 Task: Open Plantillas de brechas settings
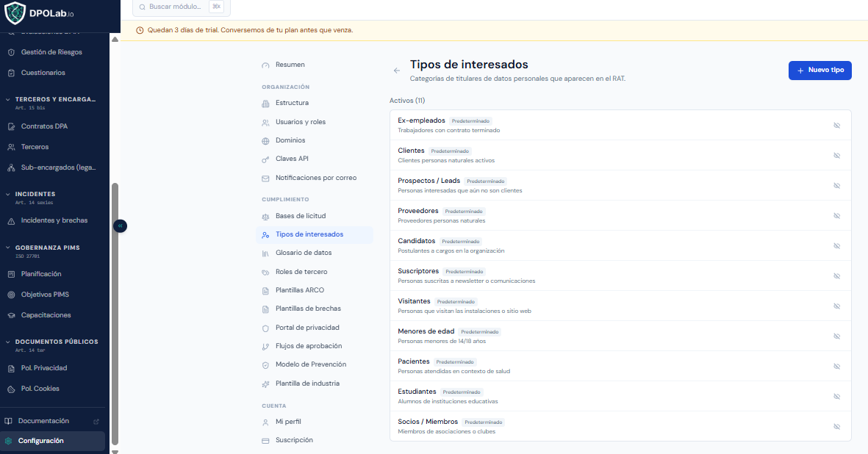[315, 309]
